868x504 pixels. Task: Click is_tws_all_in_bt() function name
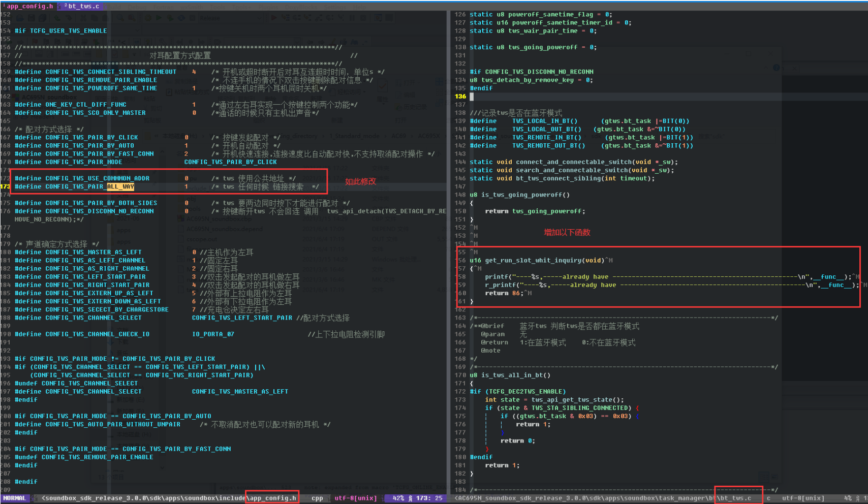click(x=516, y=375)
